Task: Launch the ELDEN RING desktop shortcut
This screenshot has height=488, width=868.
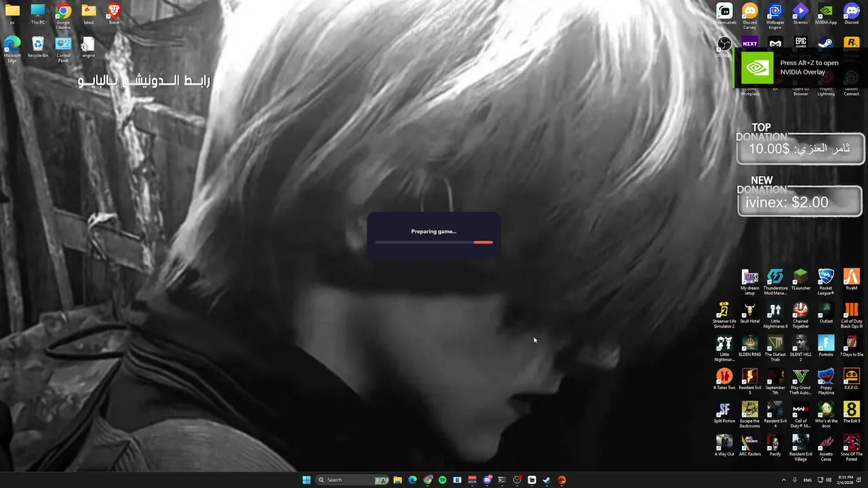Action: 750,346
